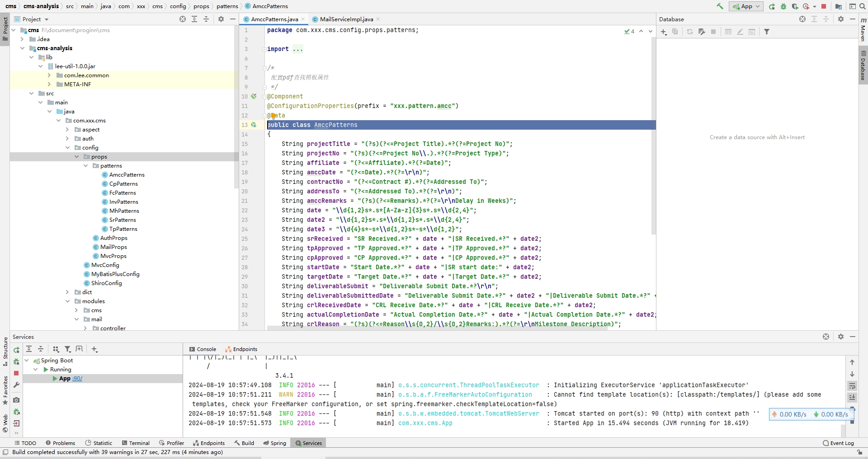This screenshot has height=459, width=868.
Task: Collapse the Spring Boot services node
Action: (27, 361)
